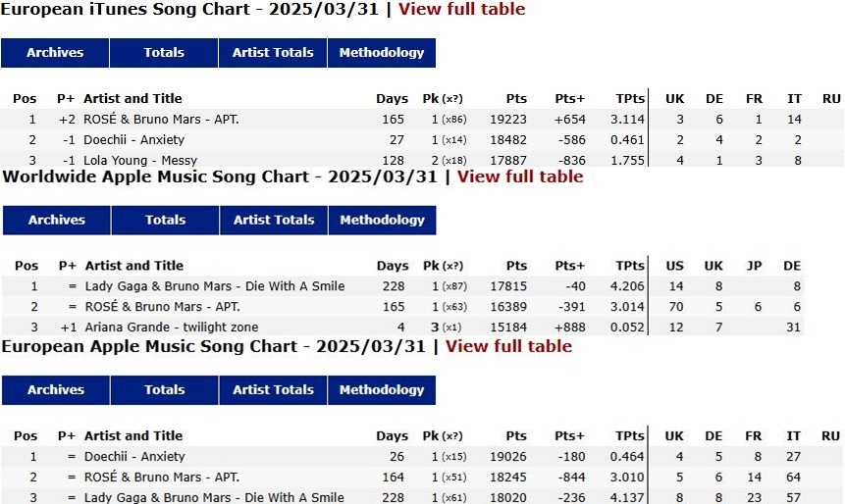Image resolution: width=845 pixels, height=504 pixels.
Task: Open View full table for European iTunes chart
Action: (461, 9)
